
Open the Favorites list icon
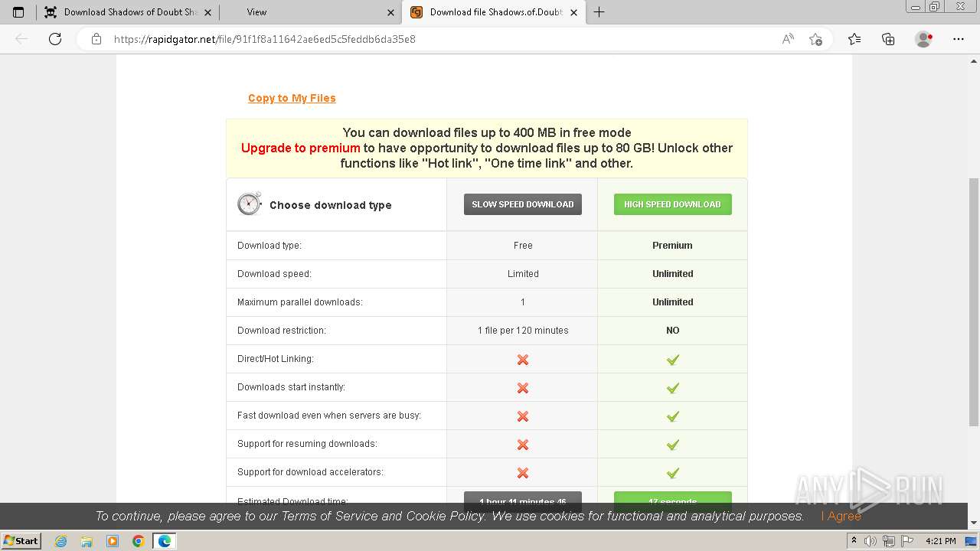click(x=854, y=39)
